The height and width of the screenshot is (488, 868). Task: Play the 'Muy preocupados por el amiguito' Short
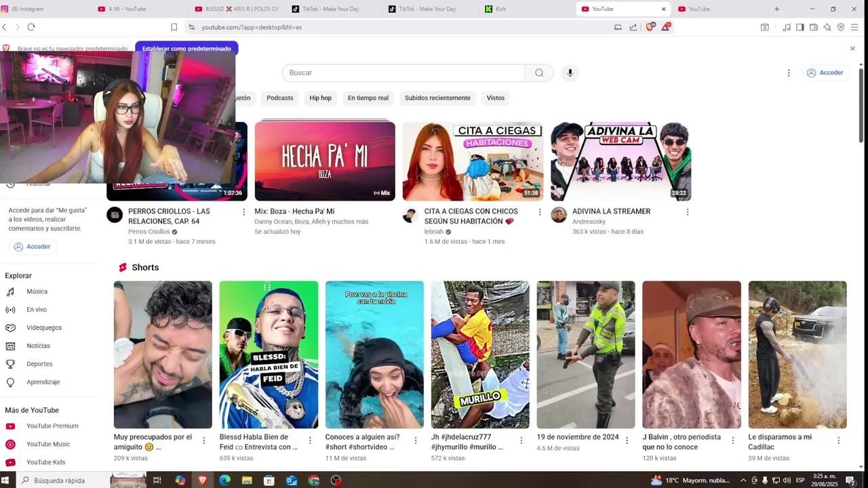[x=163, y=354]
